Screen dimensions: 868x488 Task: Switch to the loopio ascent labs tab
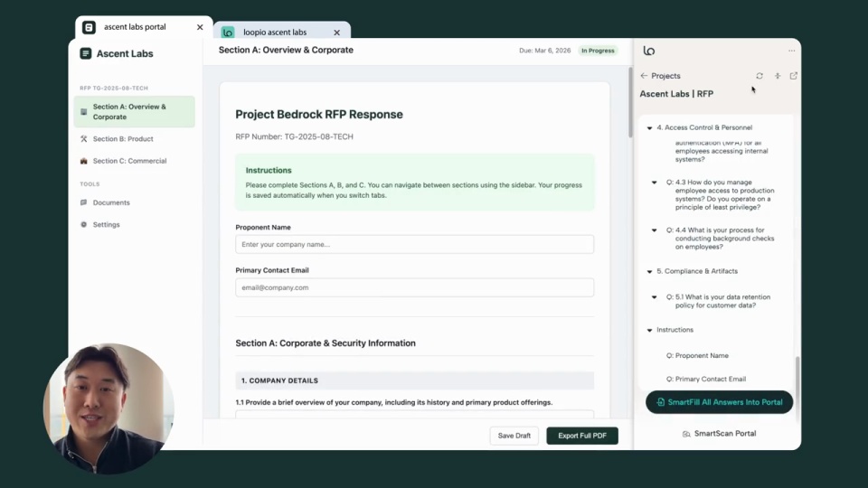(282, 33)
